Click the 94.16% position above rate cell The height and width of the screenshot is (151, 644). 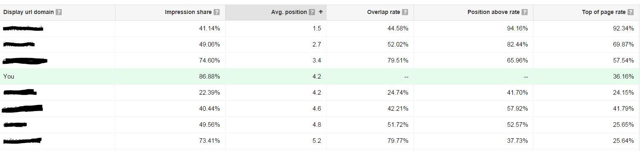click(x=517, y=28)
